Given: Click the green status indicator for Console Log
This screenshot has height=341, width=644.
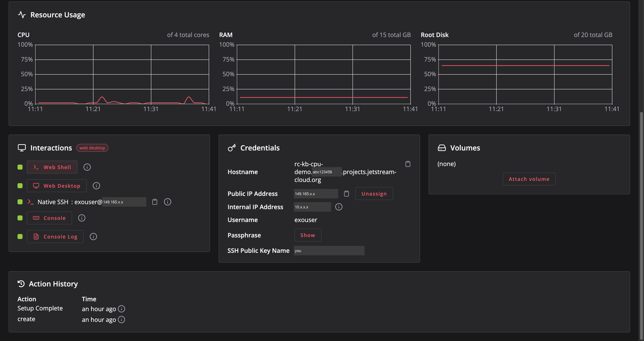Looking at the screenshot, I should (x=20, y=236).
